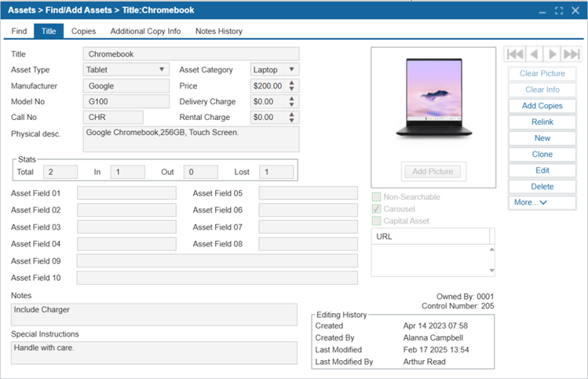Increase the Delivery Charge with up arrow

click(293, 98)
